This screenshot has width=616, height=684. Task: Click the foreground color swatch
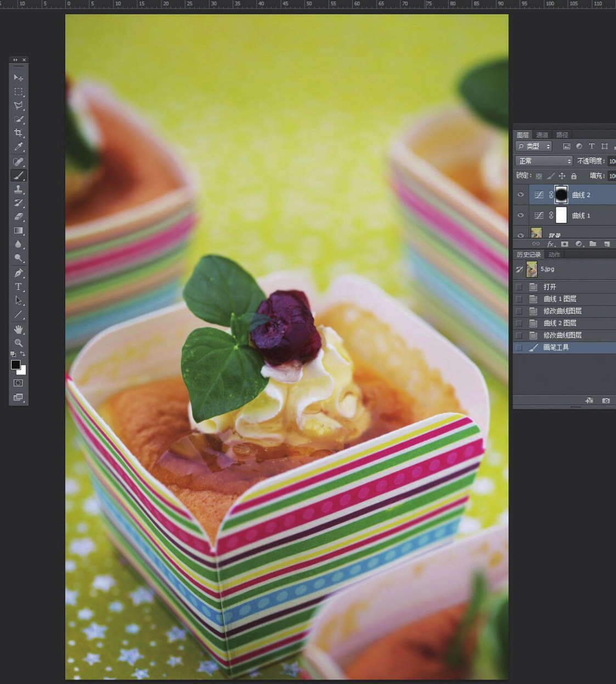pos(15,365)
